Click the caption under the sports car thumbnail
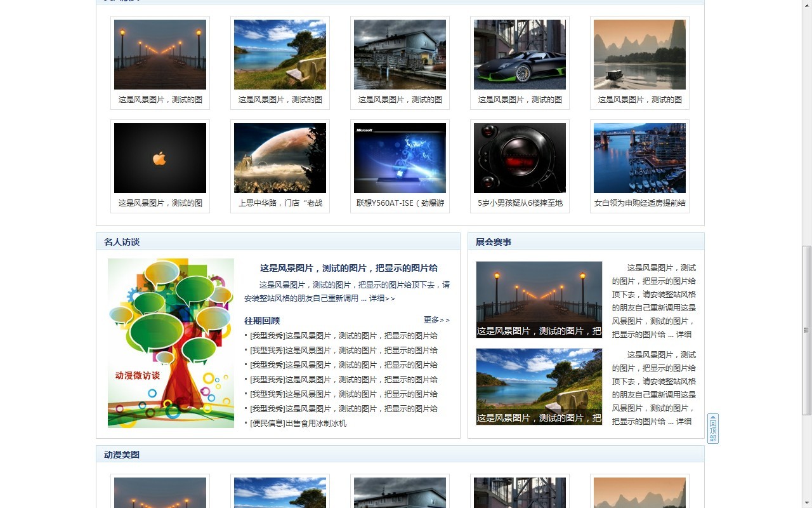The height and width of the screenshot is (508, 812). 520,100
